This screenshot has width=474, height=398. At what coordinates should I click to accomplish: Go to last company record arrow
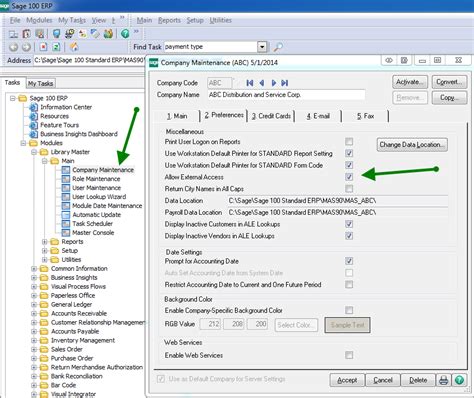[284, 83]
